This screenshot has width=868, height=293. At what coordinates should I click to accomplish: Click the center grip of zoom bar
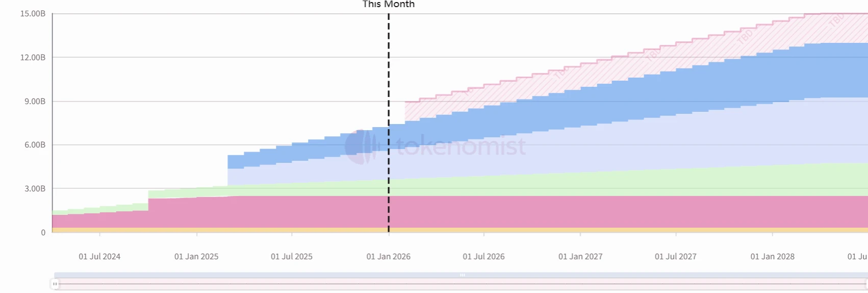462,275
